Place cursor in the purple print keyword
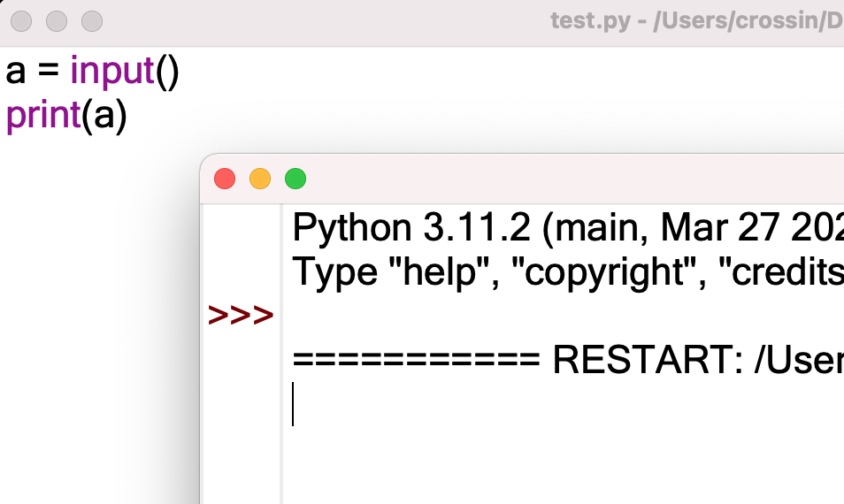 tap(43, 115)
